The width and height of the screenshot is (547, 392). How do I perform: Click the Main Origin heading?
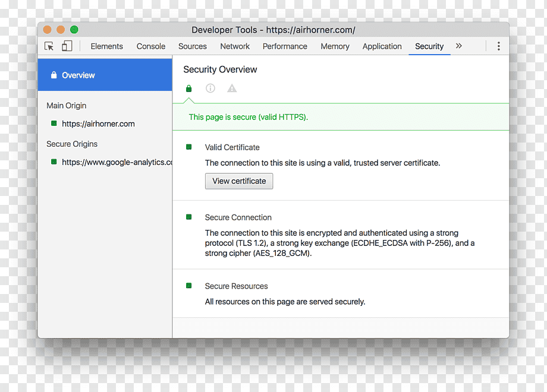(x=66, y=106)
